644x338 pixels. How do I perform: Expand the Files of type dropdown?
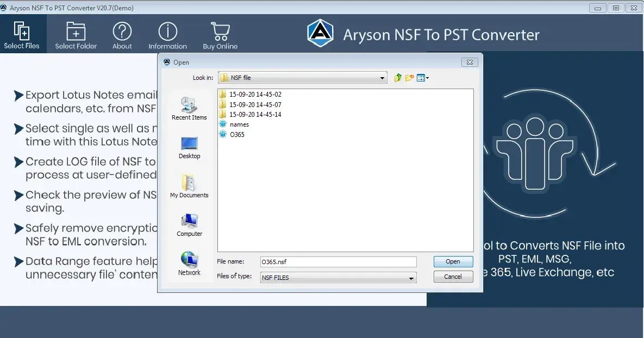click(411, 278)
